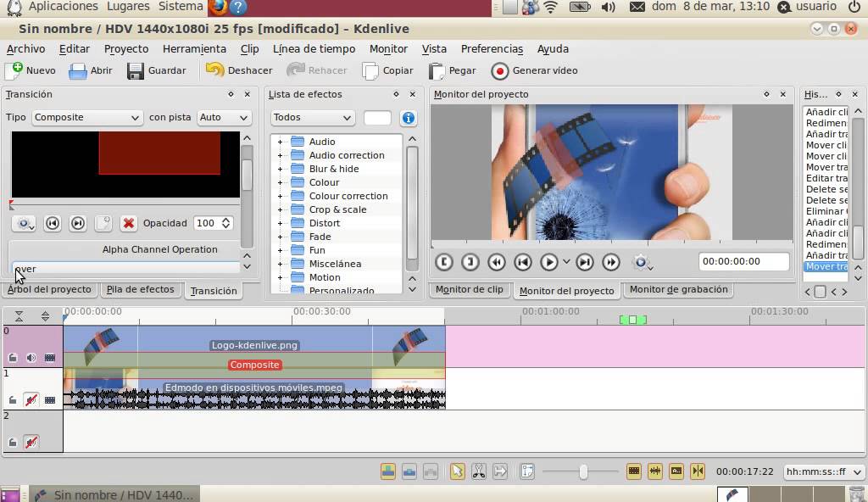868x502 pixels.
Task: Open the Línea de tiempo menu
Action: [x=314, y=49]
